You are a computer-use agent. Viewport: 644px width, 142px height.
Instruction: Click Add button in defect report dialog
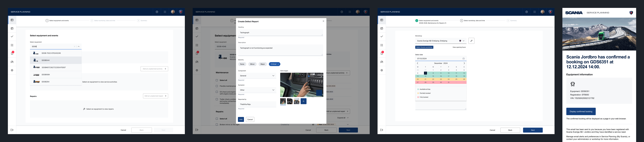pyautogui.click(x=241, y=119)
